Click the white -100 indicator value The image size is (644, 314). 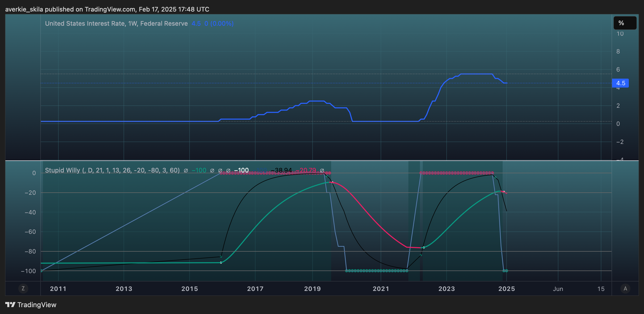pyautogui.click(x=241, y=170)
